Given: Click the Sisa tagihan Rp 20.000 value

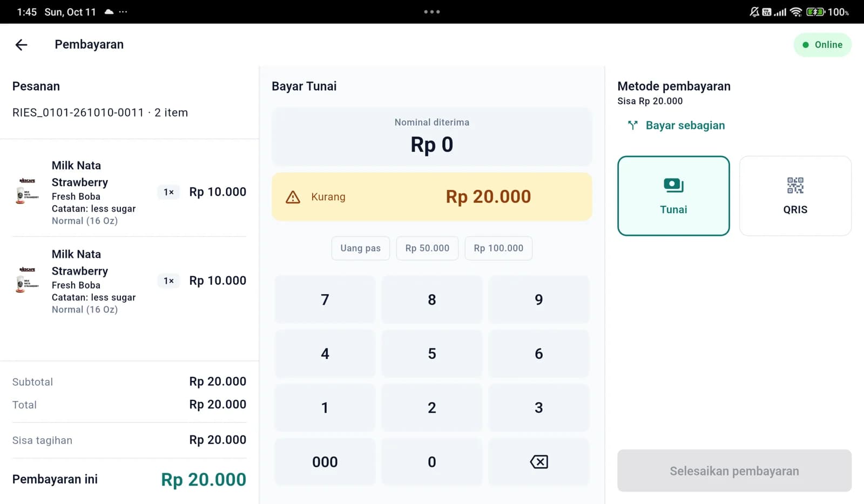Looking at the screenshot, I should (x=218, y=440).
